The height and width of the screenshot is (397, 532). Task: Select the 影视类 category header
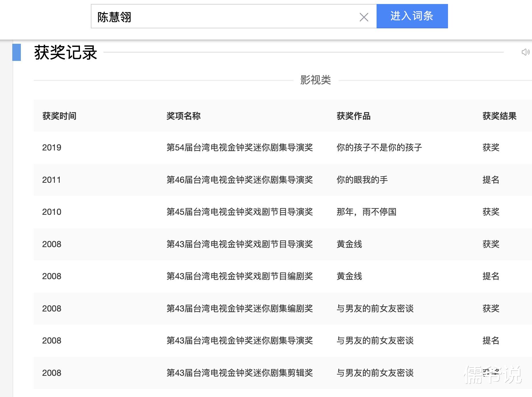315,80
